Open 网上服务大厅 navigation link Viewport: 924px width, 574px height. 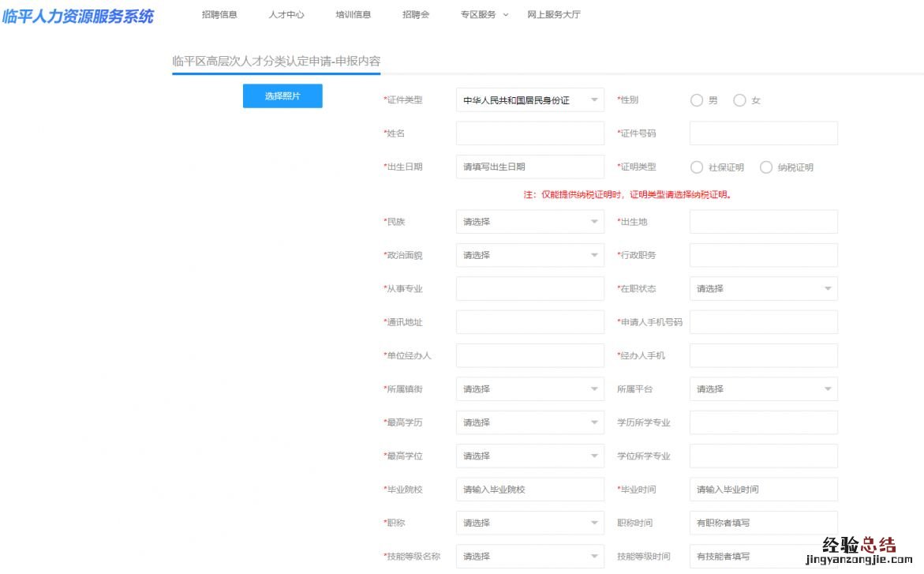click(554, 14)
